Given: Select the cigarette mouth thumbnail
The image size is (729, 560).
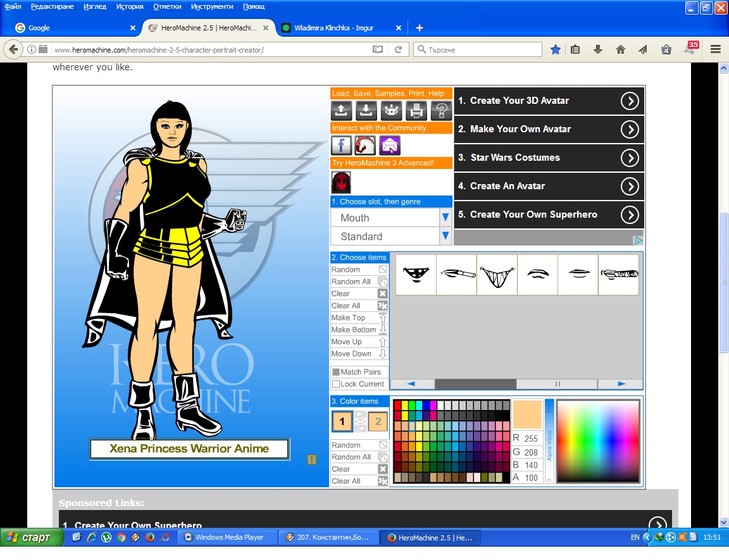Looking at the screenshot, I should 456,275.
